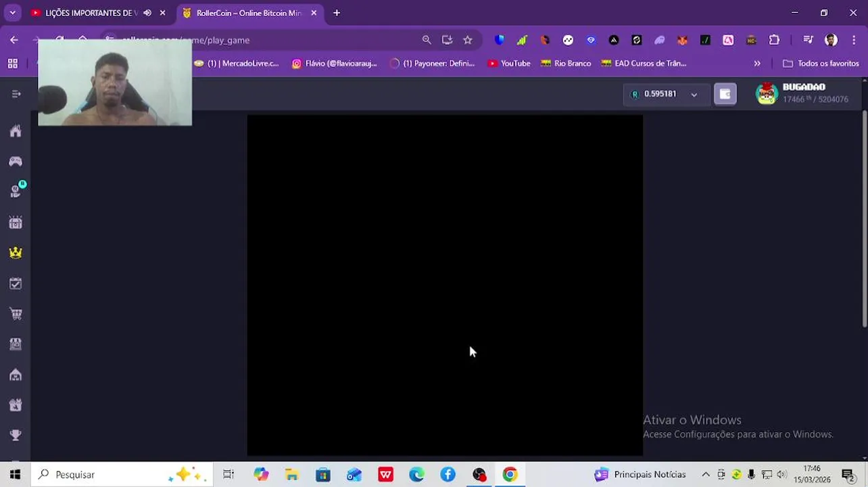Open the daily tasks checklist icon
Screen dimensions: 868x487
tap(16, 283)
